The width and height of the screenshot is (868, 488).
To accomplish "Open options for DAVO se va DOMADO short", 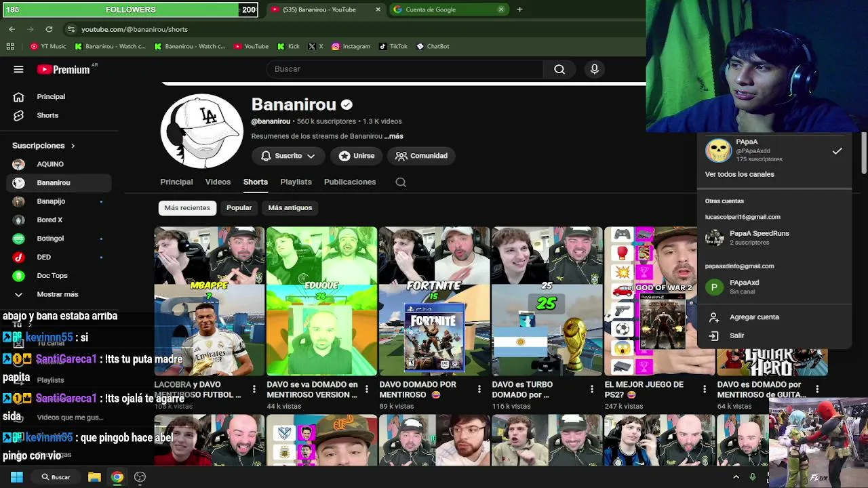I will tap(367, 389).
